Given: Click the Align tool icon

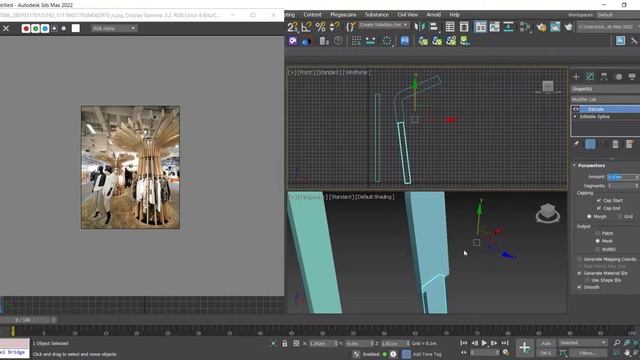Looking at the screenshot, I should click(433, 27).
